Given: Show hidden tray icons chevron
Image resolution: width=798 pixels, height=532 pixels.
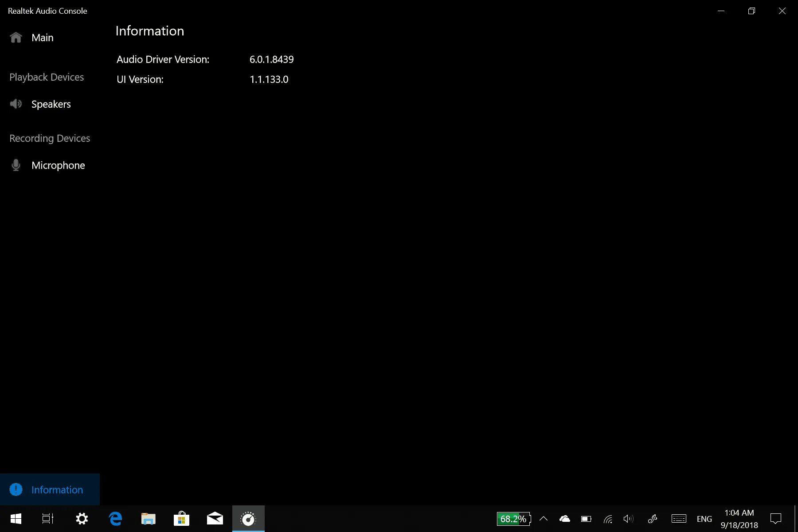Looking at the screenshot, I should [x=544, y=519].
